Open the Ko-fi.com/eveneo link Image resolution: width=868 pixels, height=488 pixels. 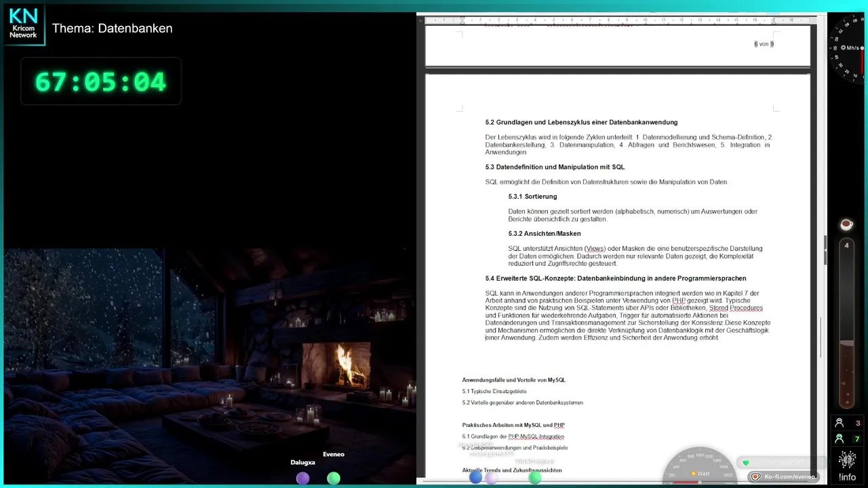click(x=784, y=476)
